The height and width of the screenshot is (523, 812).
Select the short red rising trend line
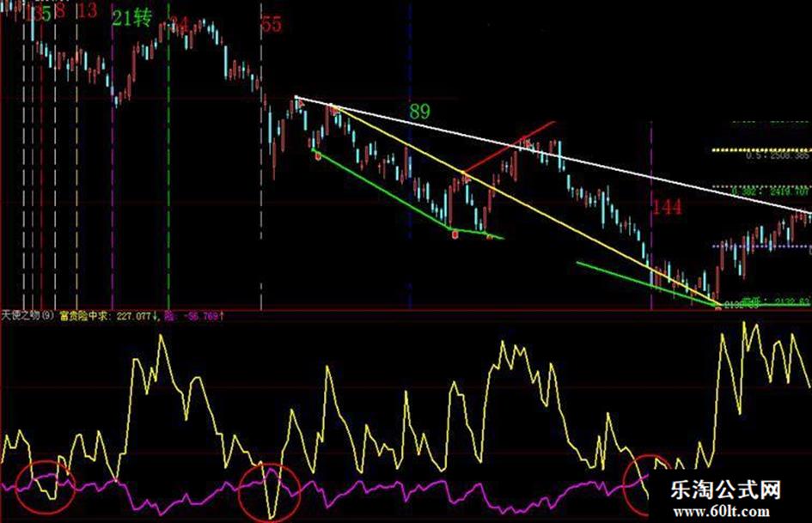point(509,147)
